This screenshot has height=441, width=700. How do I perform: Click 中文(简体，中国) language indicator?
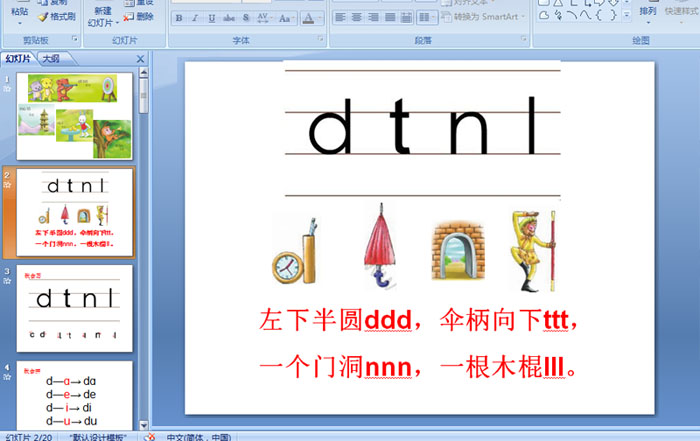pyautogui.click(x=199, y=437)
